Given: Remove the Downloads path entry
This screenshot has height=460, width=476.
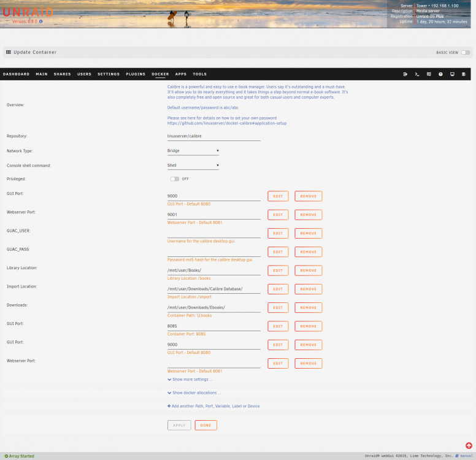Looking at the screenshot, I should click(x=308, y=307).
